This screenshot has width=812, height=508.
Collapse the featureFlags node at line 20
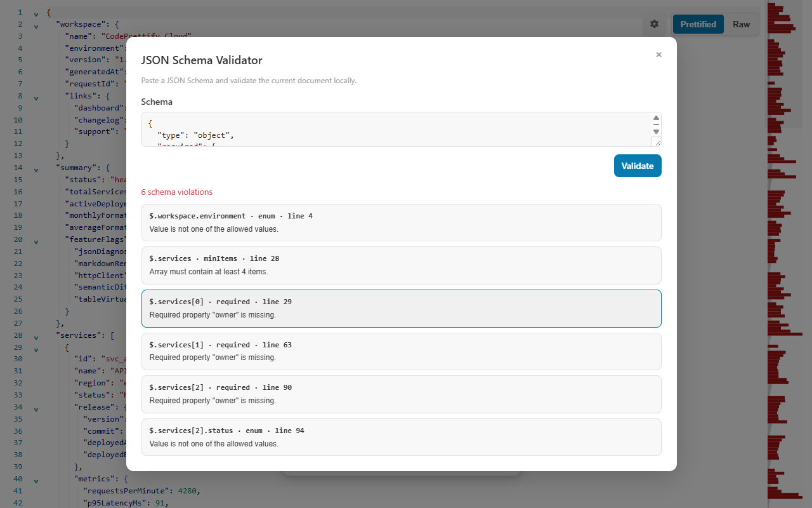point(36,242)
